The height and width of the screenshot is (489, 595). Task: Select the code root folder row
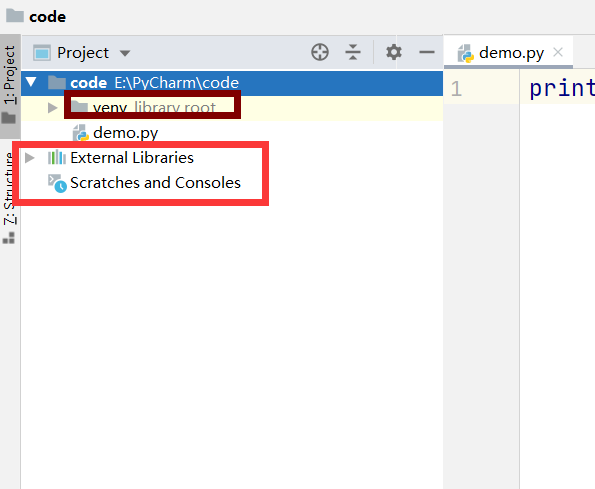coord(232,83)
